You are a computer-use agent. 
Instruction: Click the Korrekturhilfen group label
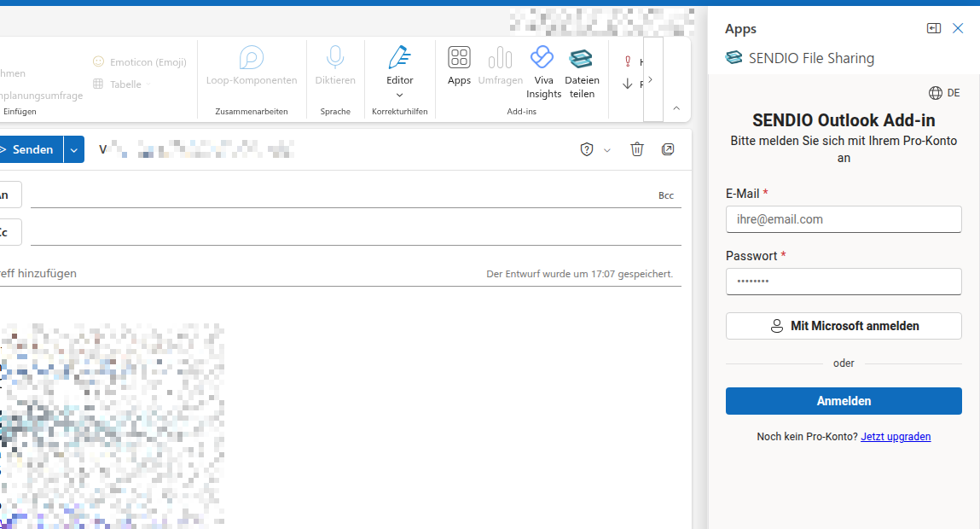399,111
